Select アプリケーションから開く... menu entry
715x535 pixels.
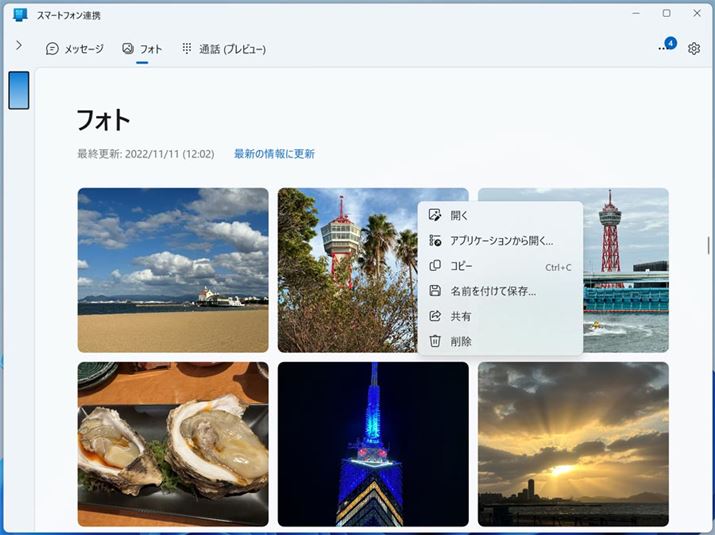point(501,241)
